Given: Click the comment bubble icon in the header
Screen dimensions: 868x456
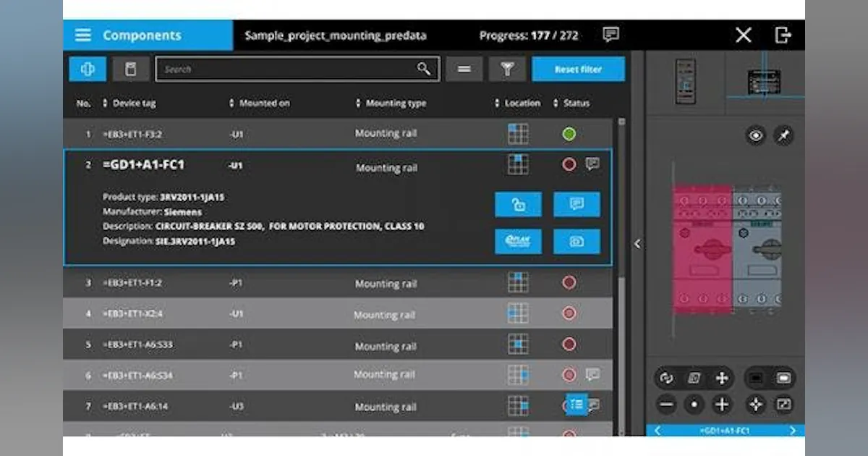Looking at the screenshot, I should (610, 35).
